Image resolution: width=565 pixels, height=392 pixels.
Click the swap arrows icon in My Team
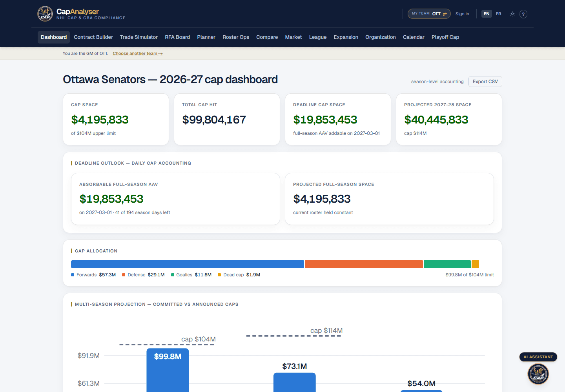tap(445, 14)
